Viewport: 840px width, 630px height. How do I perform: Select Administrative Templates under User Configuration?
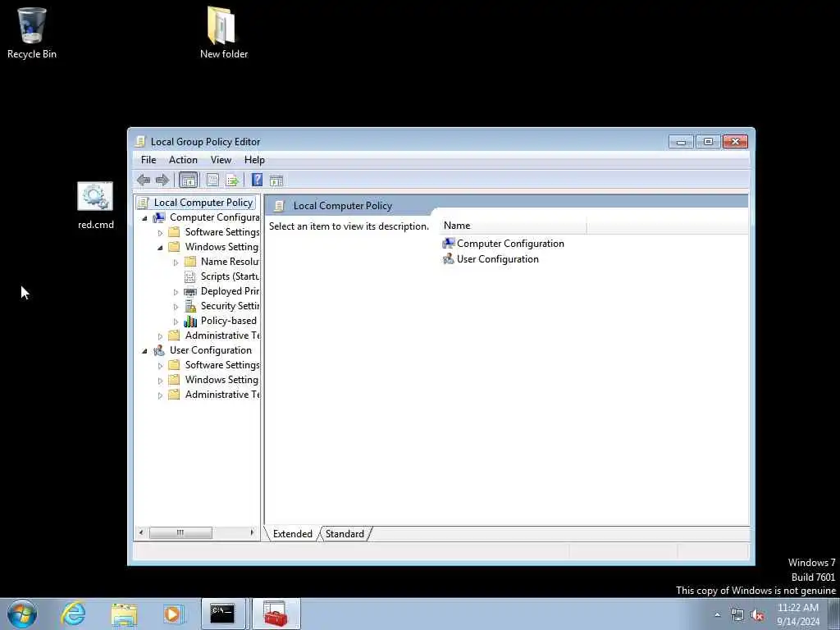(221, 395)
